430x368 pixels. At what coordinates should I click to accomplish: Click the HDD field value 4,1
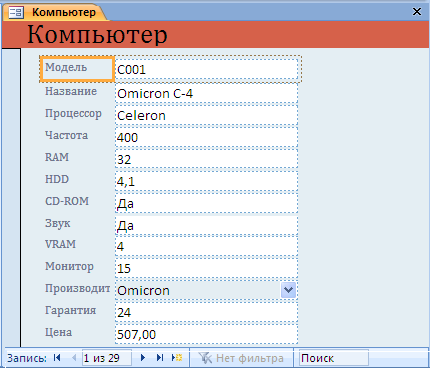[x=206, y=181]
